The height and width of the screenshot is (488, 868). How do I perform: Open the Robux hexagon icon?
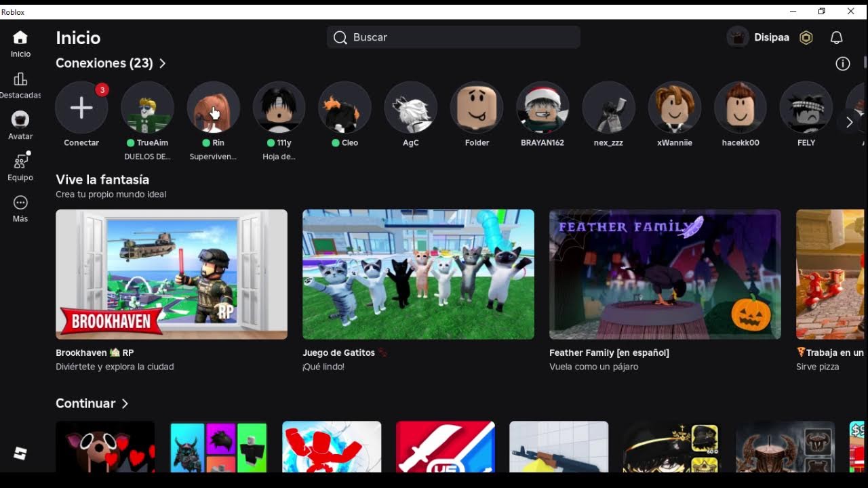(x=806, y=38)
